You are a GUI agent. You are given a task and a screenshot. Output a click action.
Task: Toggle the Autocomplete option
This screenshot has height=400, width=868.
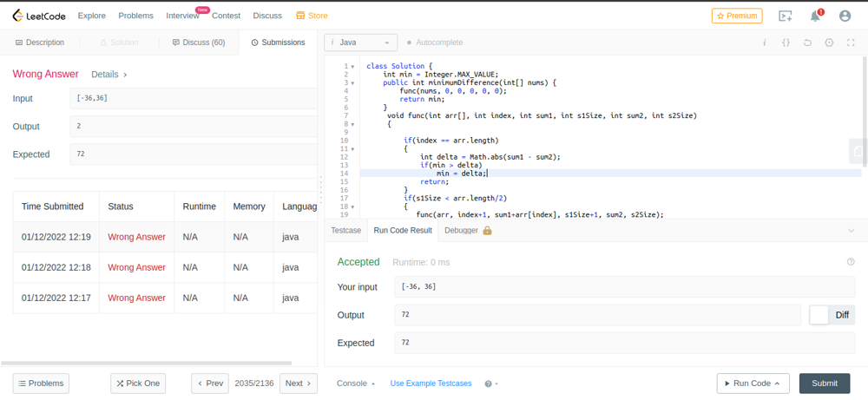[x=435, y=43]
